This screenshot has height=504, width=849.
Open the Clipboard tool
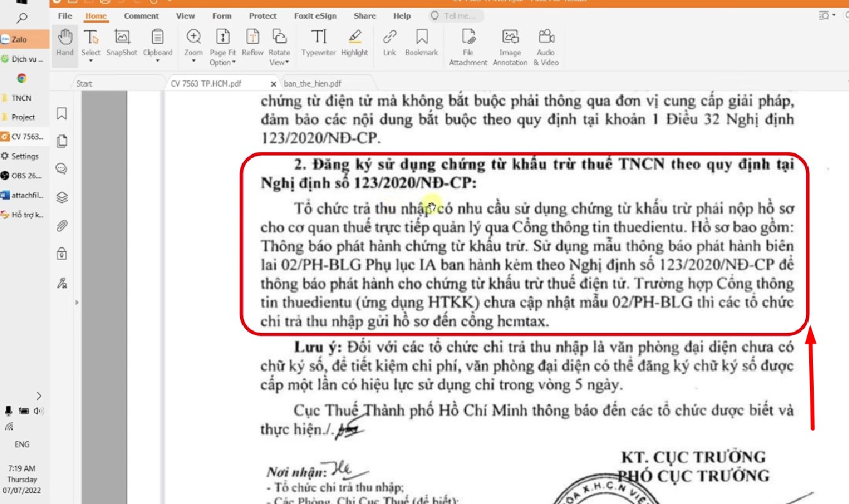[157, 42]
